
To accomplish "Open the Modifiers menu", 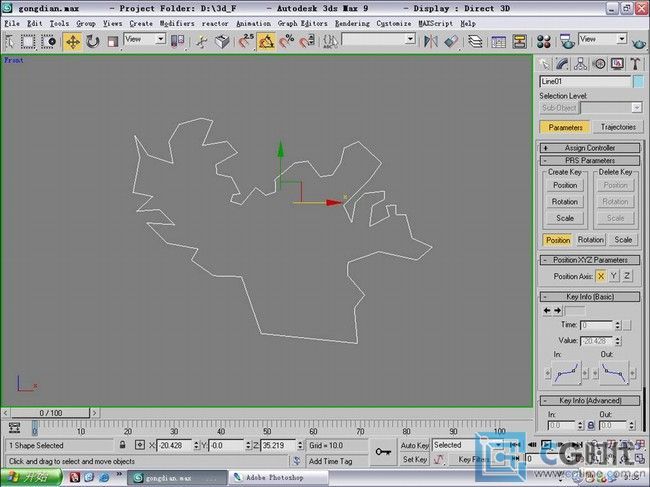I will pos(177,22).
